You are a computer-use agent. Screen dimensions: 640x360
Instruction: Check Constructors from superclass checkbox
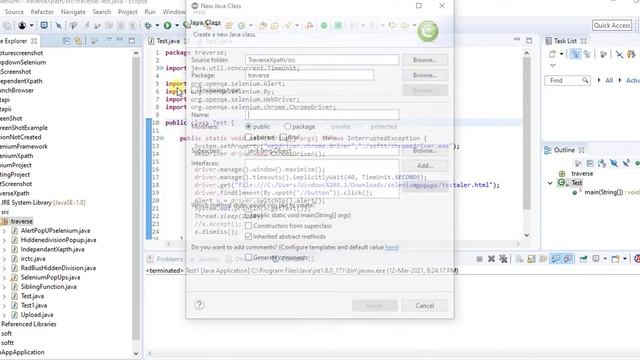click(248, 226)
